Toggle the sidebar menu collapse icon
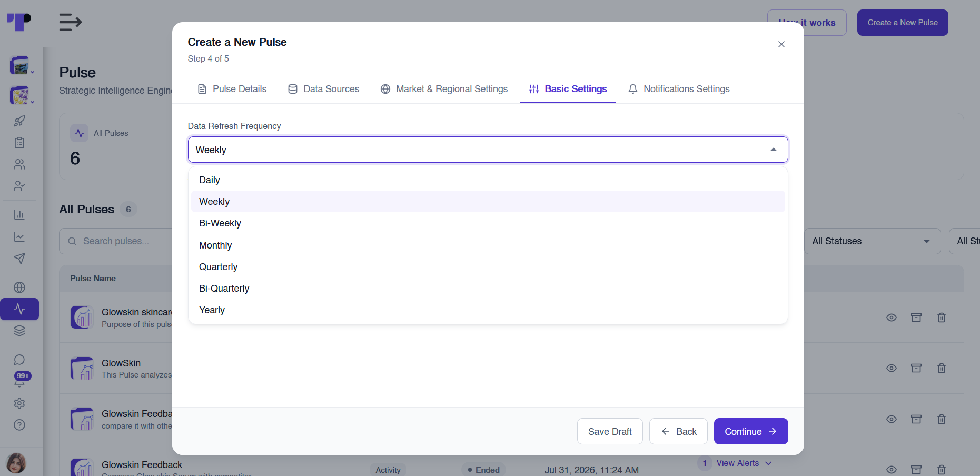This screenshot has width=980, height=476. coord(70,22)
